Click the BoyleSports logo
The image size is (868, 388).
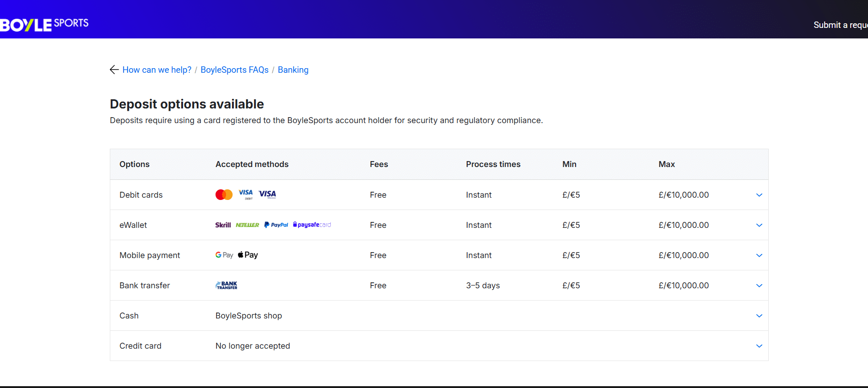(44, 24)
